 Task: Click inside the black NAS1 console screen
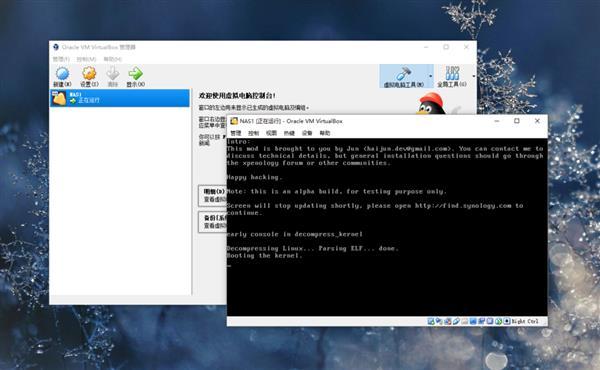click(x=387, y=228)
